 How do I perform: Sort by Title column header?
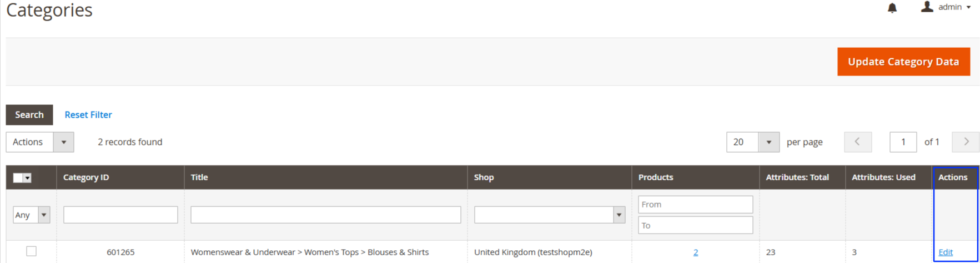point(199,178)
